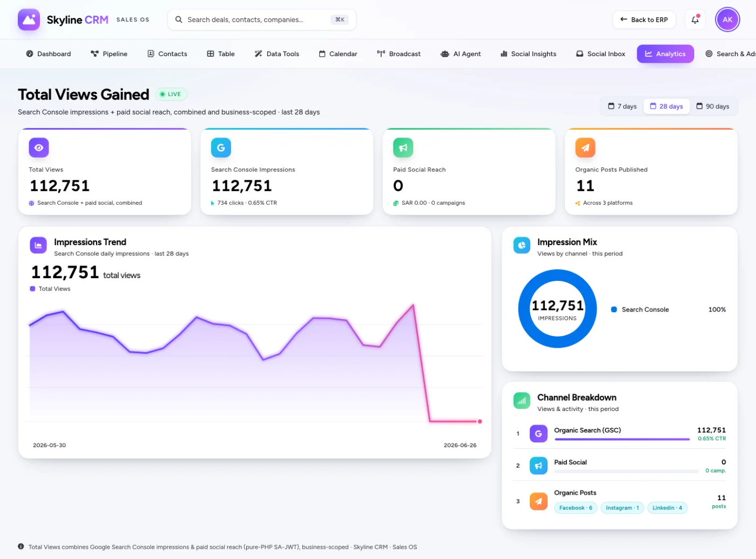Screen dimensions: 756x559
Task: Click the pink endpoint dot on the trend chart
Action: pos(480,421)
